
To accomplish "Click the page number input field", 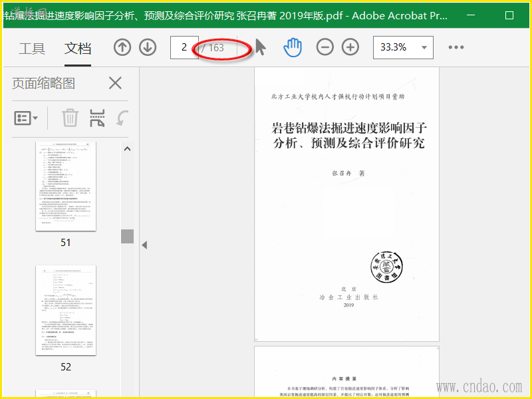I will click(x=184, y=47).
